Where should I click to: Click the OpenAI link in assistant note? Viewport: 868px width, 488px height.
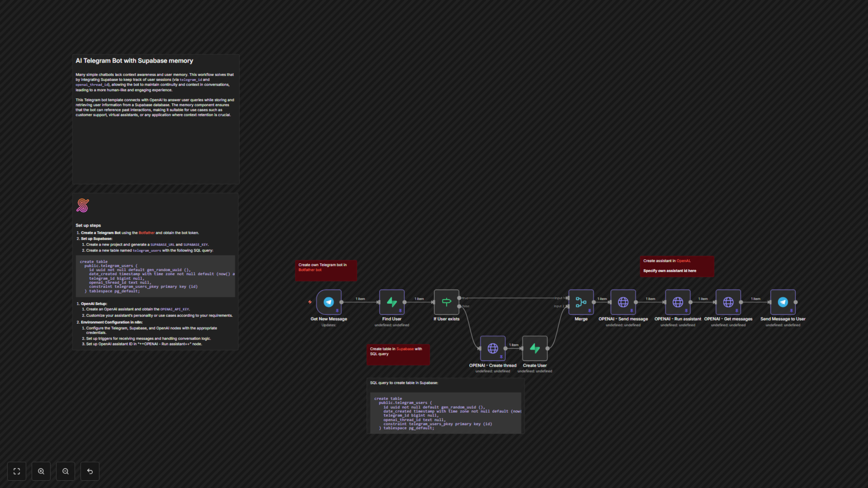(683, 261)
